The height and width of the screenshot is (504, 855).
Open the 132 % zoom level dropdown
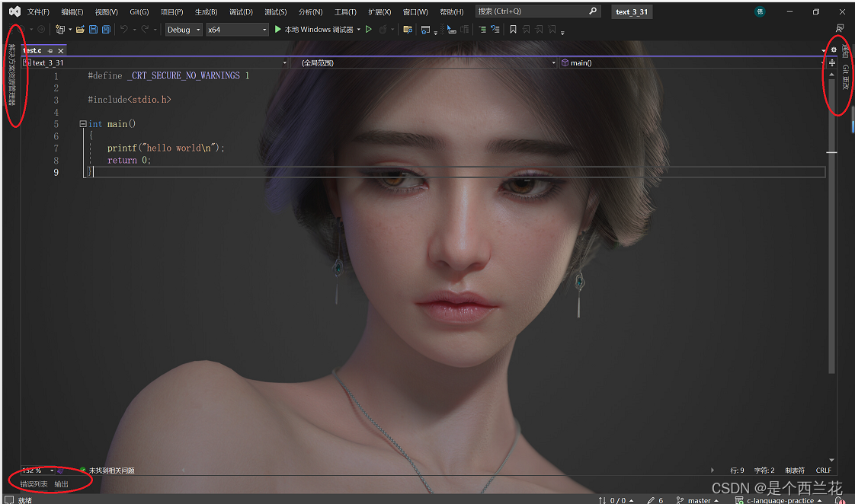(x=38, y=471)
